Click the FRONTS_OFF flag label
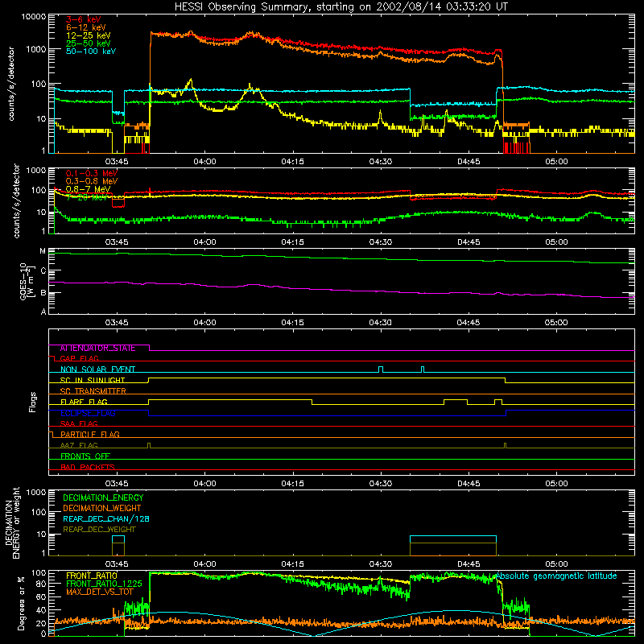 (85, 456)
